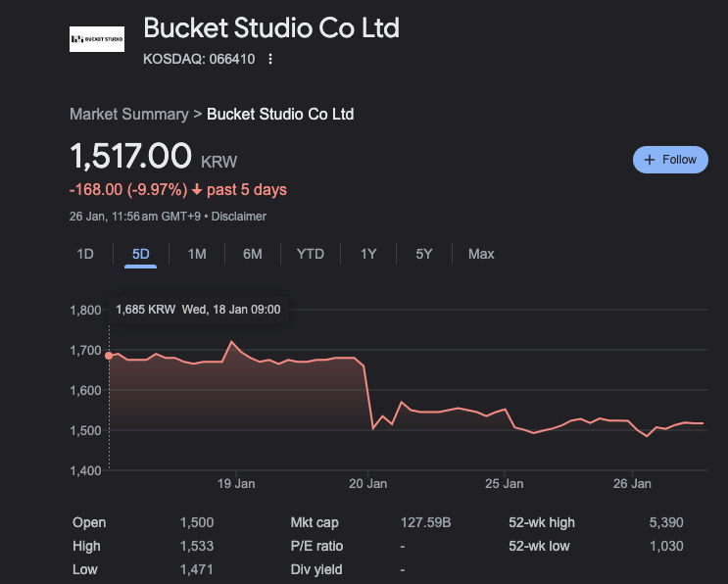The image size is (728, 584).
Task: Click the P/E ratio label
Action: click(x=316, y=546)
